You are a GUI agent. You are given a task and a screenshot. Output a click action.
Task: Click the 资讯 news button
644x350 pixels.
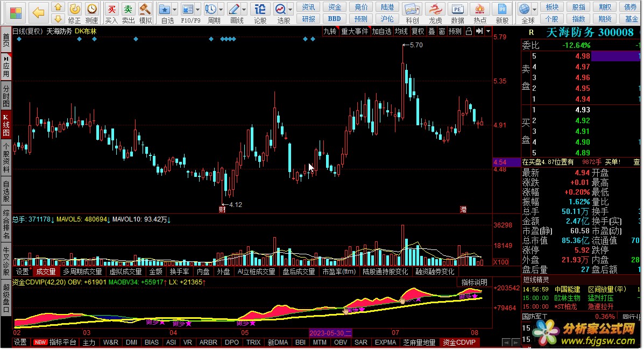[308, 7]
